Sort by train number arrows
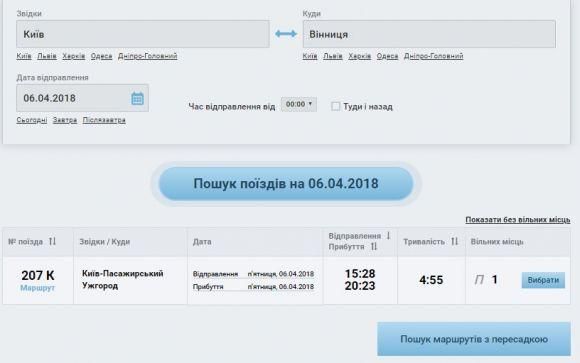580x363 pixels. [52, 242]
